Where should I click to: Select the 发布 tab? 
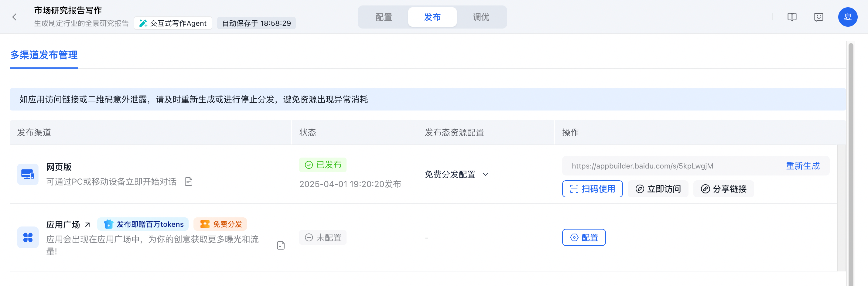(432, 17)
